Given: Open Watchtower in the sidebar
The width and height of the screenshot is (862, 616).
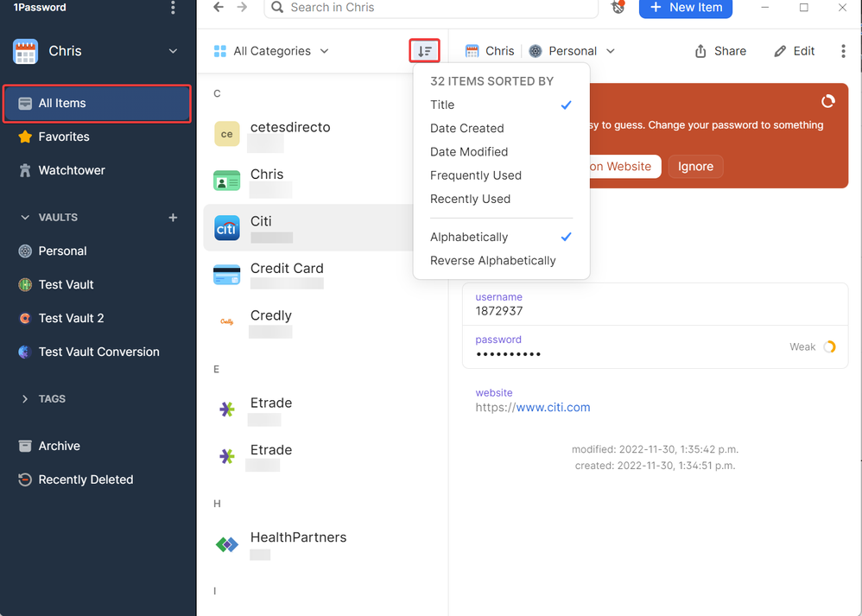Looking at the screenshot, I should point(72,170).
